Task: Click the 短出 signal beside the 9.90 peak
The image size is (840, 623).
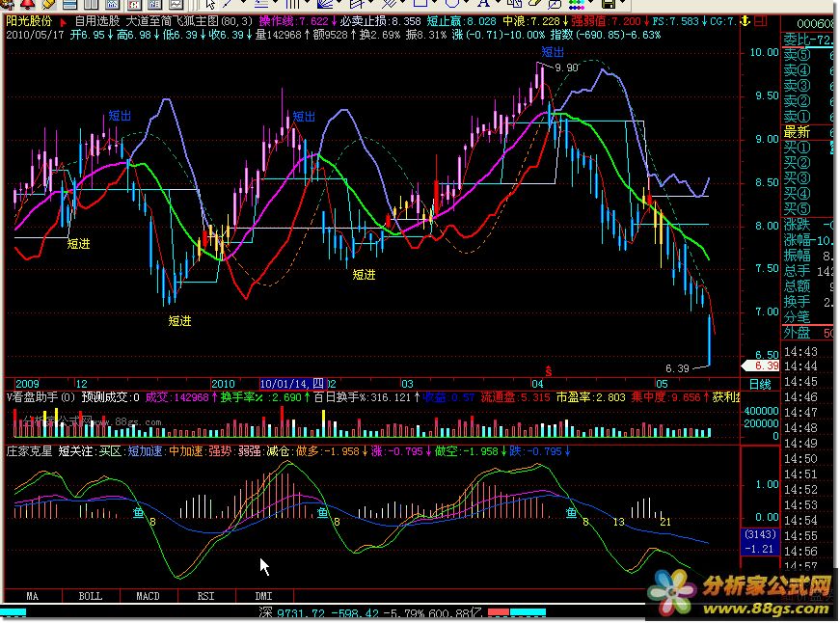Action: (552, 52)
